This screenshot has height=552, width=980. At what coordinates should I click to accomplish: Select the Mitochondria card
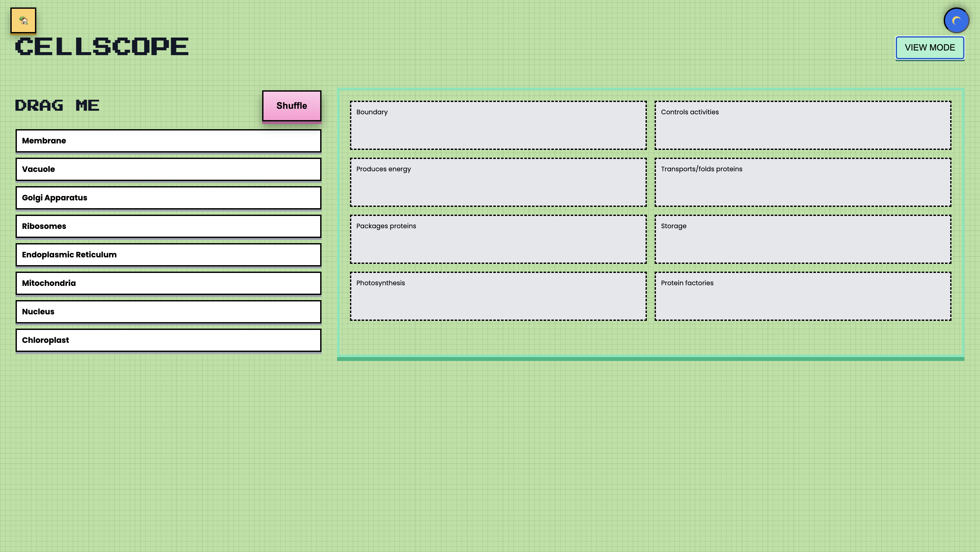coord(168,283)
